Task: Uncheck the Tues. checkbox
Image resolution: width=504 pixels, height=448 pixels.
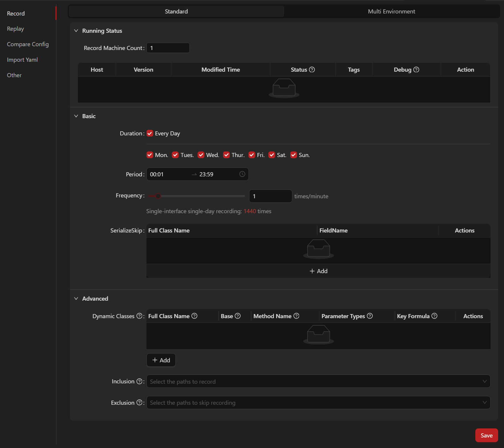Action: [x=175, y=155]
